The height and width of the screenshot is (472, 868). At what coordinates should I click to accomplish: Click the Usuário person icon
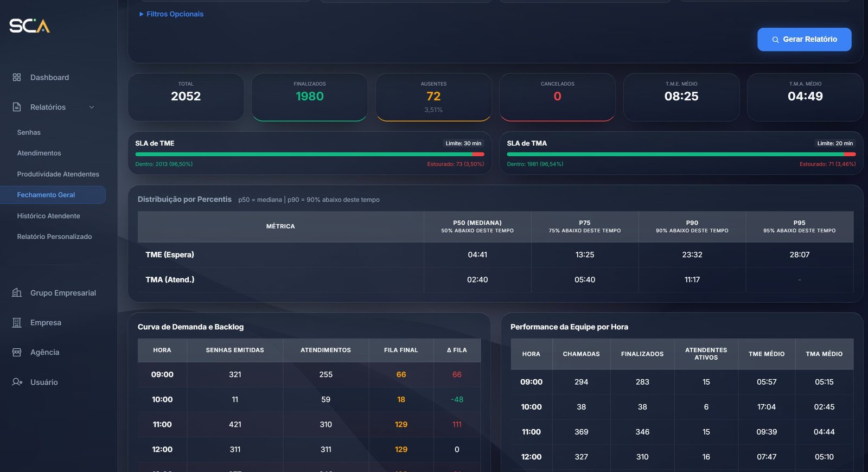(x=17, y=382)
